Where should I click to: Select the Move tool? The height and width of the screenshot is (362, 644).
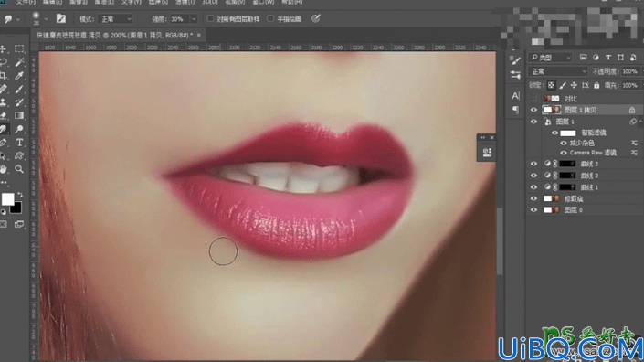pos(4,48)
